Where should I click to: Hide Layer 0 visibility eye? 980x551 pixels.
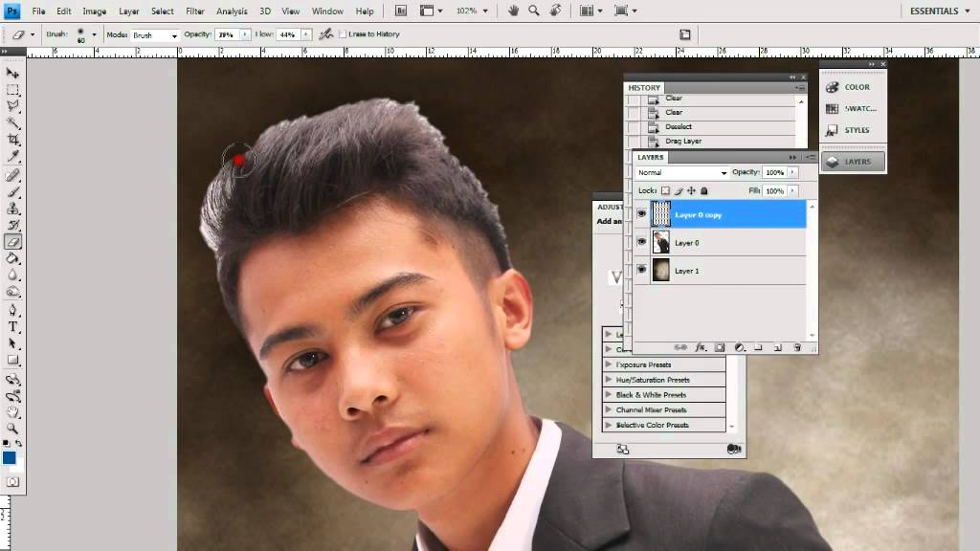[x=641, y=242]
